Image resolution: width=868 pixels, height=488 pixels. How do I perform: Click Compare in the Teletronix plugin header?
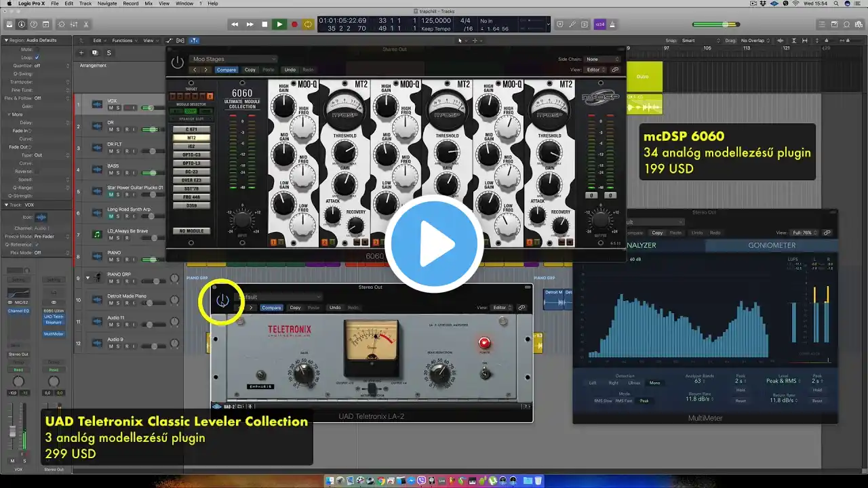pyautogui.click(x=271, y=308)
